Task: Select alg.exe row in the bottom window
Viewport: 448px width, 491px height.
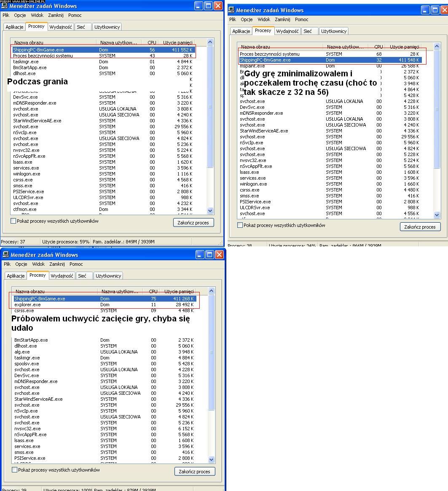Action: pyautogui.click(x=105, y=352)
